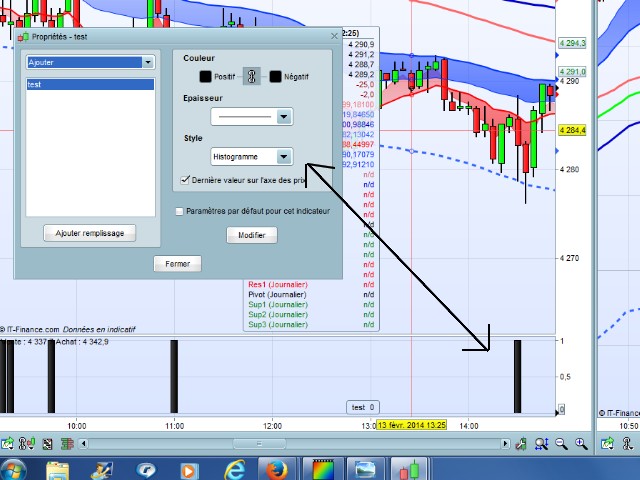Click the Fermer button

pyautogui.click(x=178, y=264)
